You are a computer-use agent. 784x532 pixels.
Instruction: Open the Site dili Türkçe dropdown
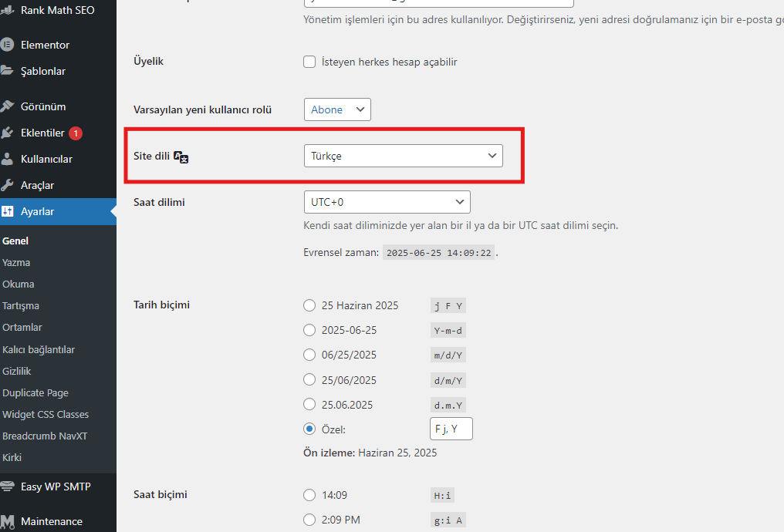click(404, 156)
